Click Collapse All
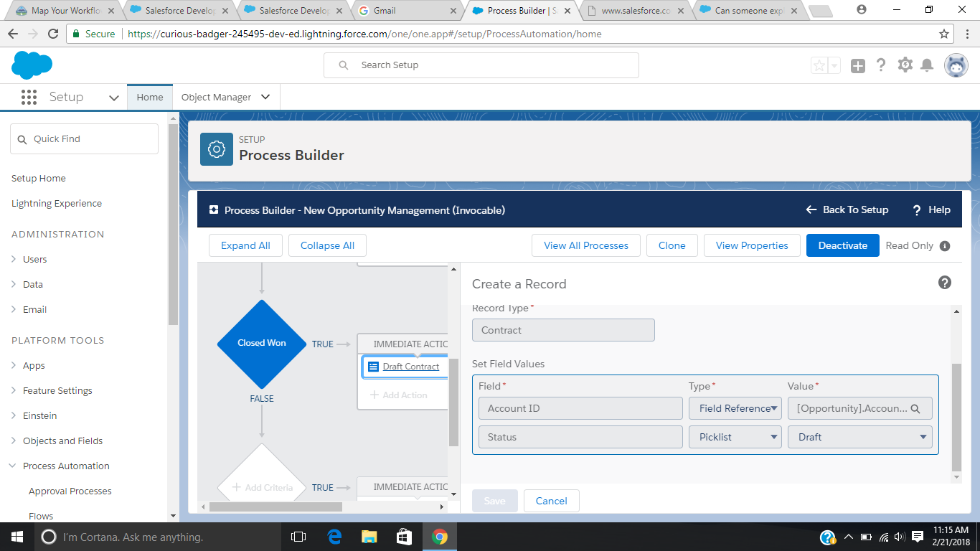The height and width of the screenshot is (551, 980). click(x=328, y=245)
